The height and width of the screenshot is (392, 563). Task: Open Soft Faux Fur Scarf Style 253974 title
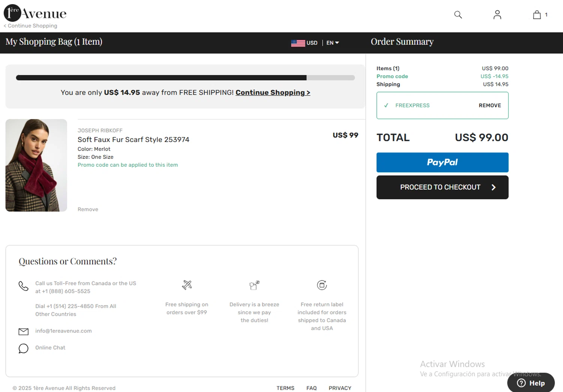134,140
